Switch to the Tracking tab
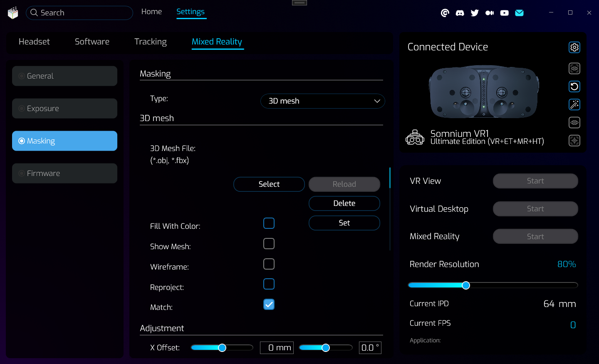This screenshot has width=599, height=364. [x=151, y=42]
